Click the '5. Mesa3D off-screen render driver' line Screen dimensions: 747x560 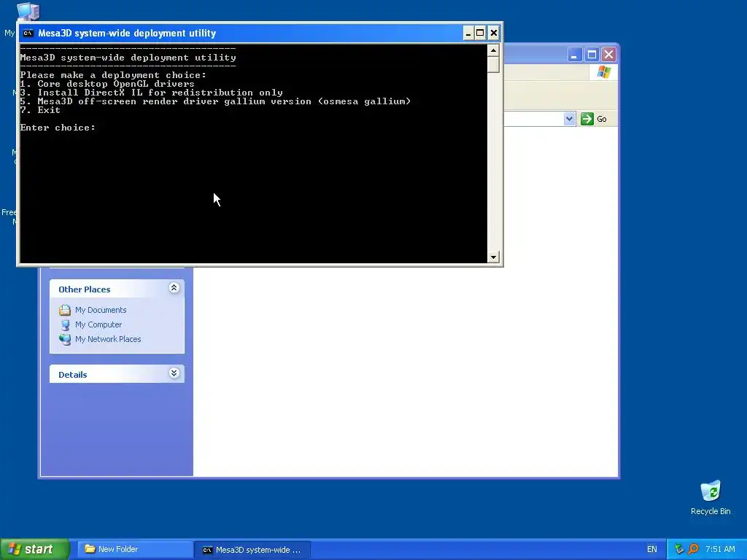(215, 101)
